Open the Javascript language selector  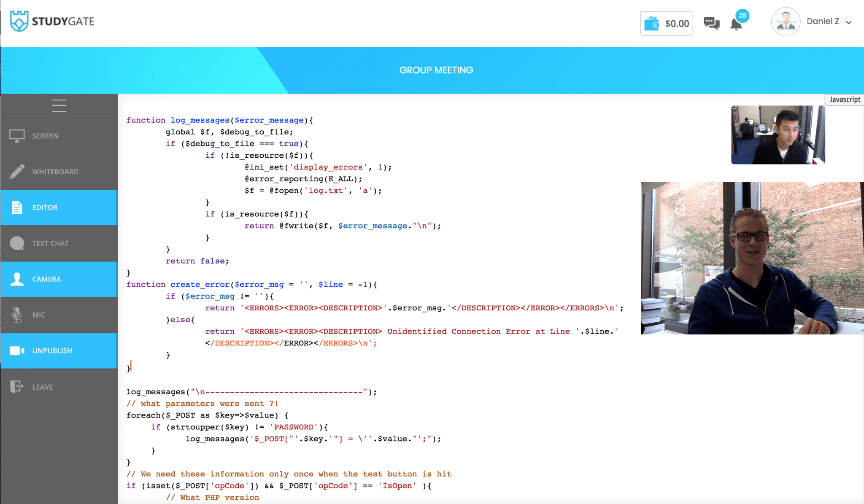[844, 100]
